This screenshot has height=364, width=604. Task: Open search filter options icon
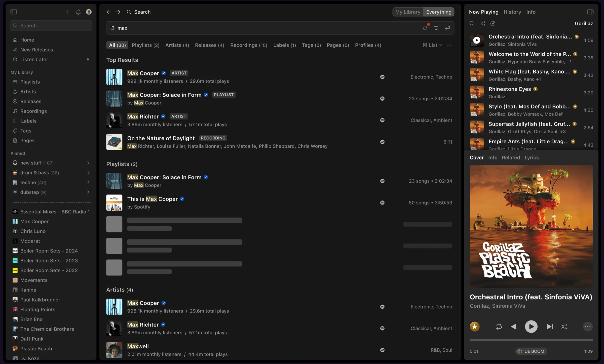(436, 28)
